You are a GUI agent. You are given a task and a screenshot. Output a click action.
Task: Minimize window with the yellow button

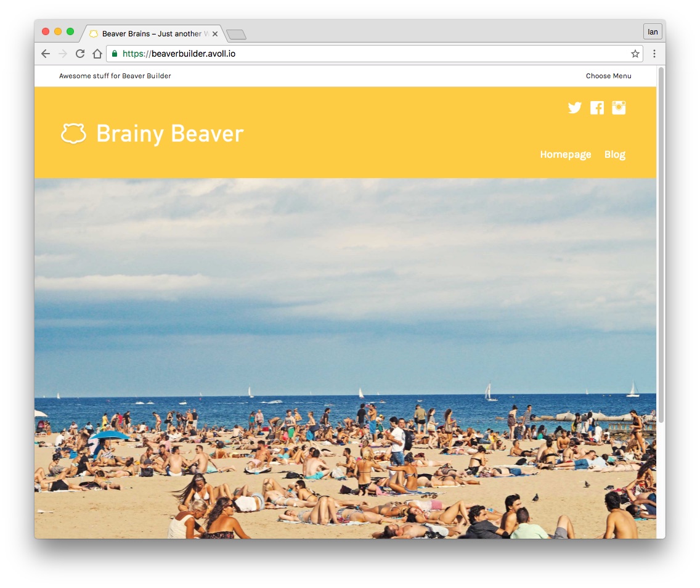click(x=57, y=31)
